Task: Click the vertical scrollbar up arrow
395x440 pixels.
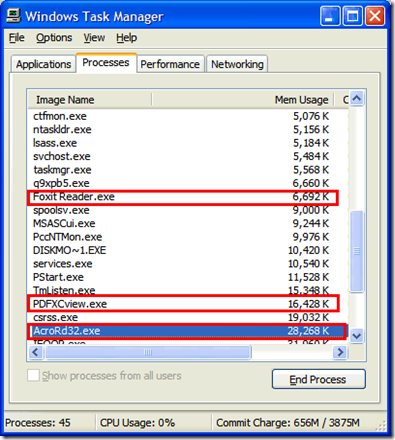Action: [x=357, y=98]
